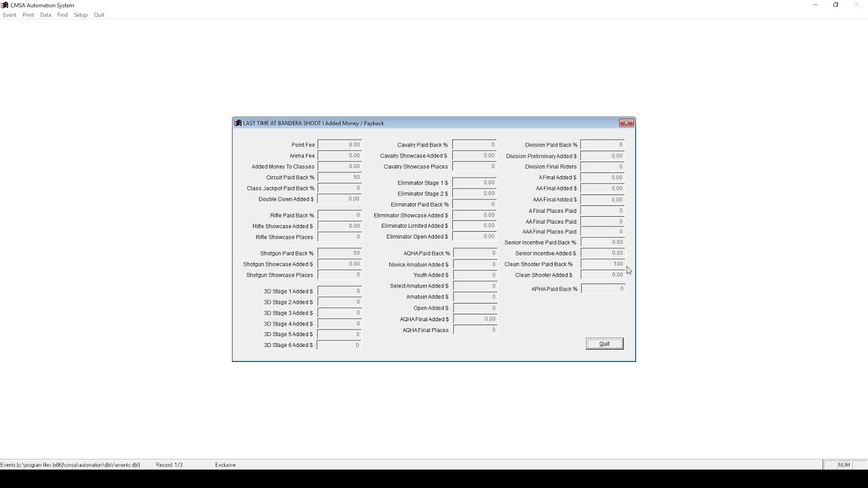The width and height of the screenshot is (868, 488).
Task: Click the Eliminator Stage 2 $ field
Action: [475, 193]
